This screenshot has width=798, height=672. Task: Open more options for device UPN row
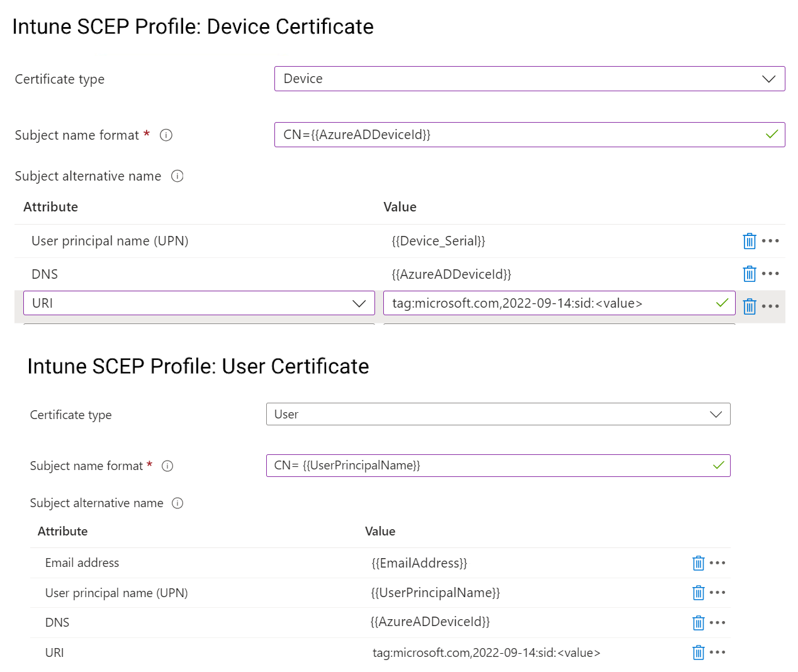pos(770,241)
